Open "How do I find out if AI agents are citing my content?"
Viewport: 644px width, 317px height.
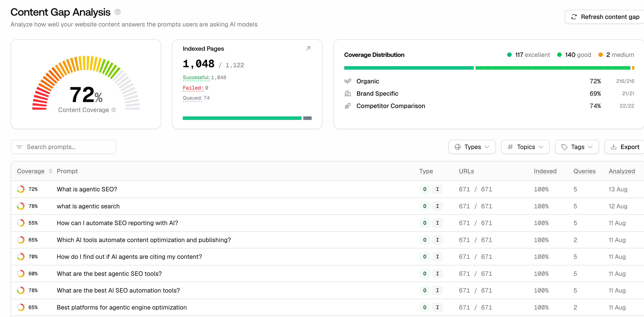[129, 257]
